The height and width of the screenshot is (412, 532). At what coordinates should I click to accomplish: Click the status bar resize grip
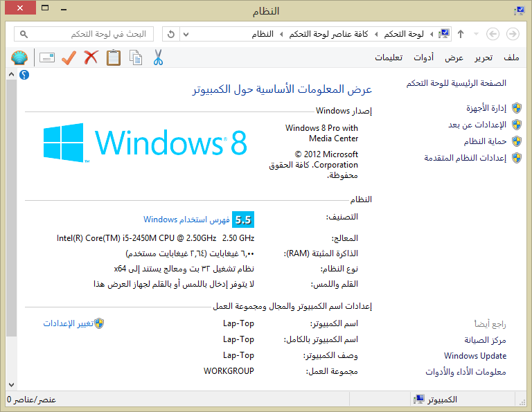522,401
